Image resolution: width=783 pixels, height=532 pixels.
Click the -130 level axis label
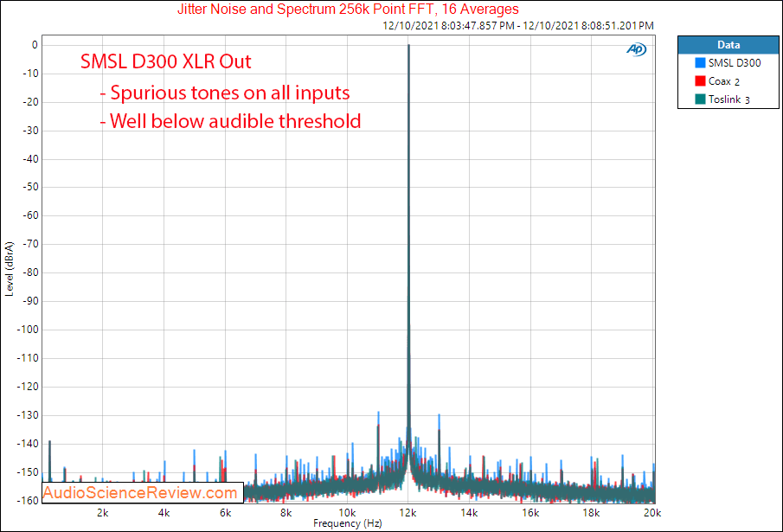[28, 415]
